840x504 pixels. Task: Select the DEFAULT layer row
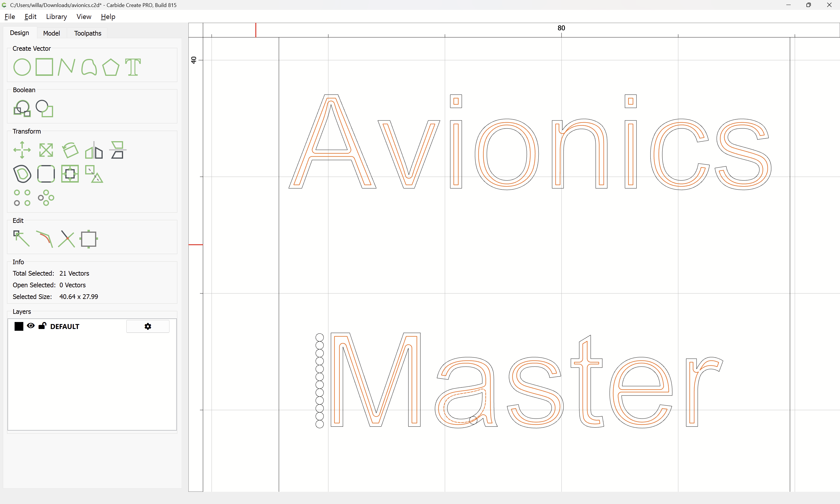pyautogui.click(x=92, y=326)
